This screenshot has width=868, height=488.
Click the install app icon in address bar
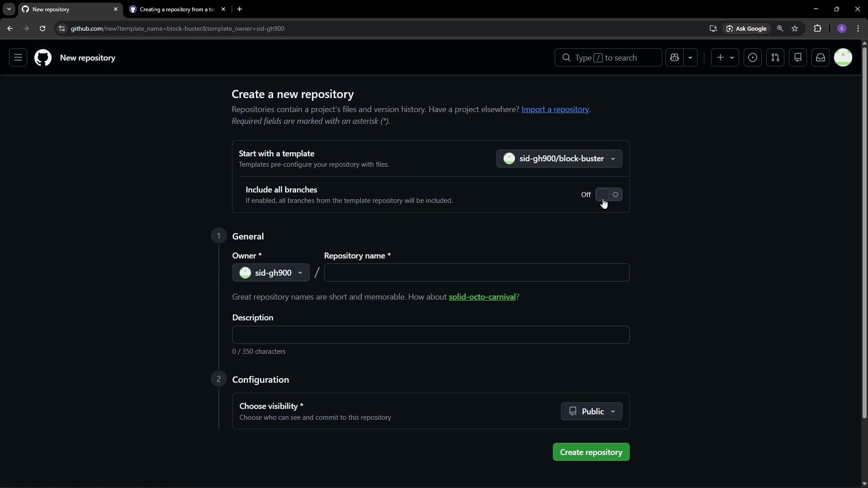[713, 28]
